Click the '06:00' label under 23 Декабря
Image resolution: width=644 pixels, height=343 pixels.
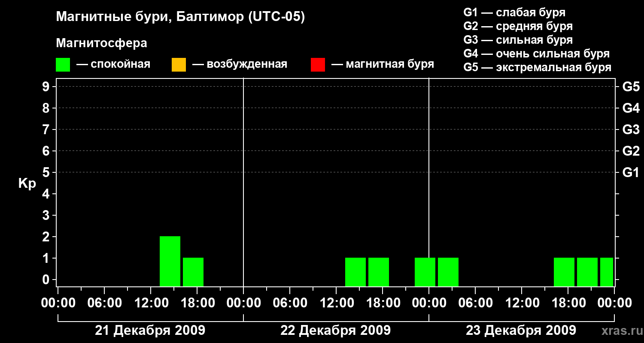click(475, 303)
